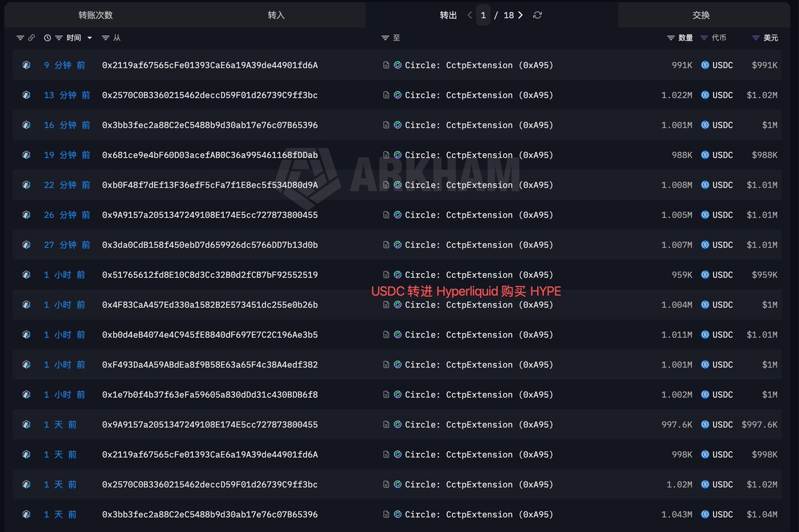Screen dimensions: 799x532
Task: Open address 0xb0F48f7dEf13F36efF5cFa7f1E8ec5f534D80d9A
Action: pos(210,185)
